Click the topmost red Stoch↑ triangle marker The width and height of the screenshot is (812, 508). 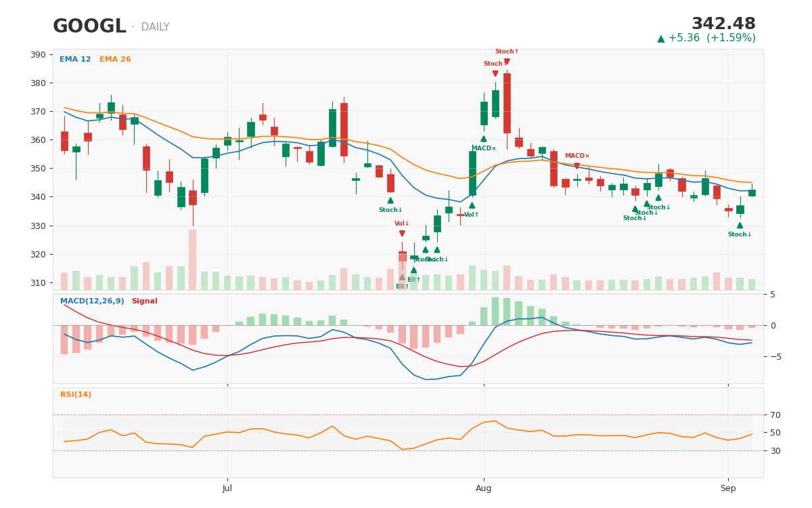pos(507,62)
